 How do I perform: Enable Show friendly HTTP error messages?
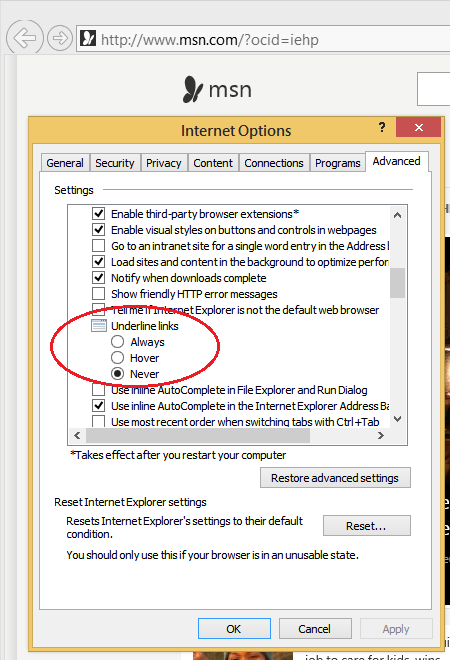click(x=99, y=294)
